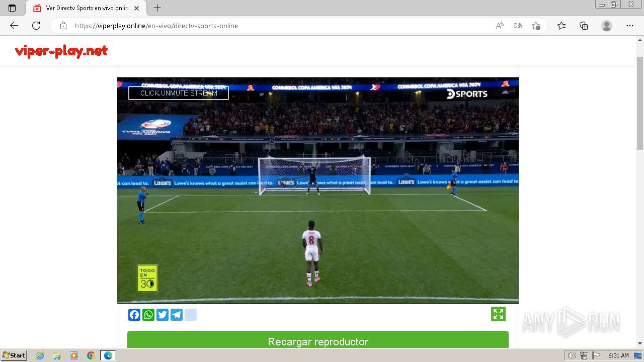Click the page scroll down arrow
The height and width of the screenshot is (362, 644).
pos(640,343)
